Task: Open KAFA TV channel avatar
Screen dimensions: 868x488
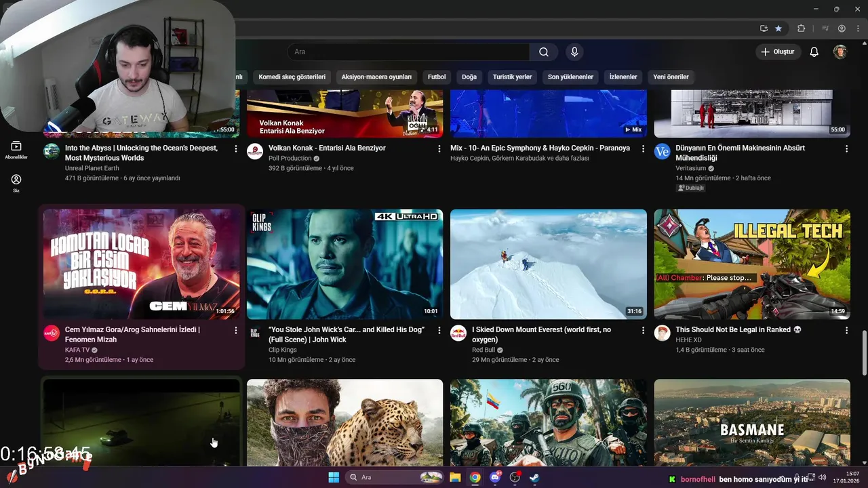Action: click(52, 333)
